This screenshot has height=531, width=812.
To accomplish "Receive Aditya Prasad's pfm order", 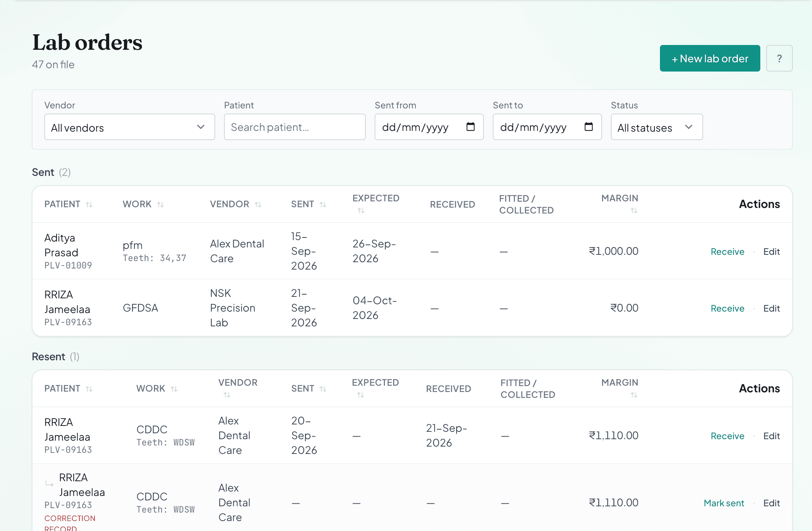I will click(x=727, y=251).
